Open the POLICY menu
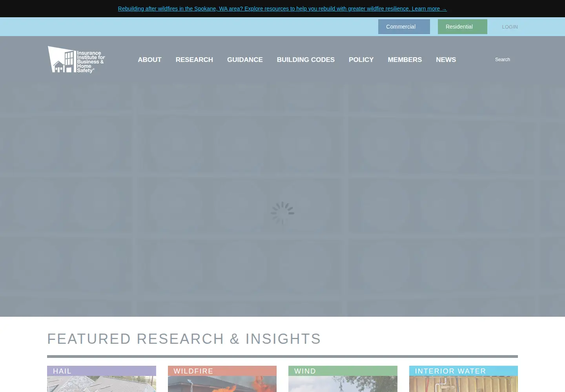This screenshot has height=392, width=565. coord(361,60)
